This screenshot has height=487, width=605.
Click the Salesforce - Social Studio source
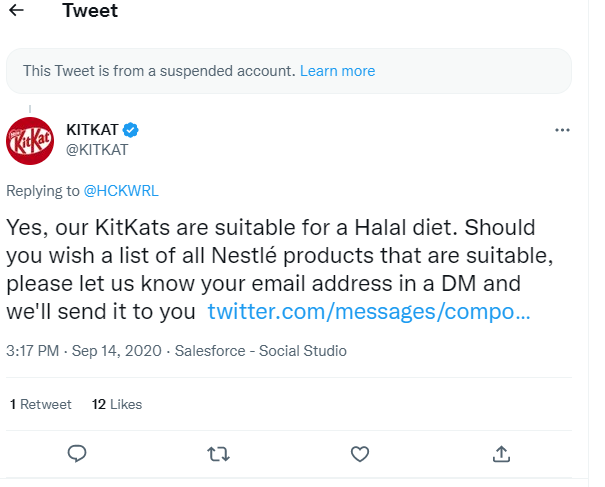[x=261, y=351]
